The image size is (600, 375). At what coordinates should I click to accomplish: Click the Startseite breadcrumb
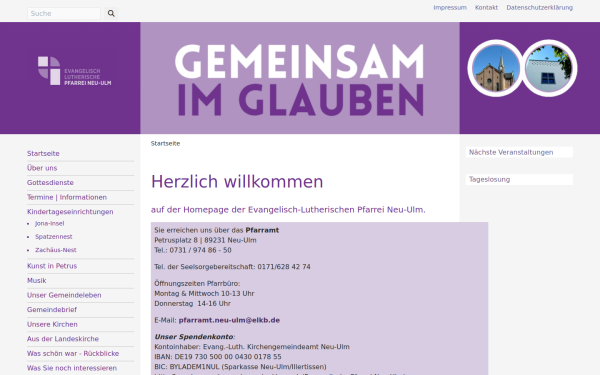[165, 143]
